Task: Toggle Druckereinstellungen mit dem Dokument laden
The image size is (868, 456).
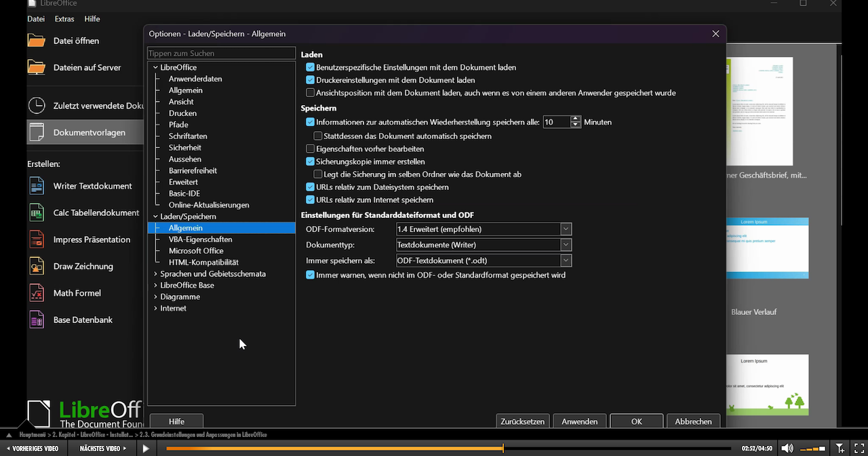Action: (x=311, y=80)
